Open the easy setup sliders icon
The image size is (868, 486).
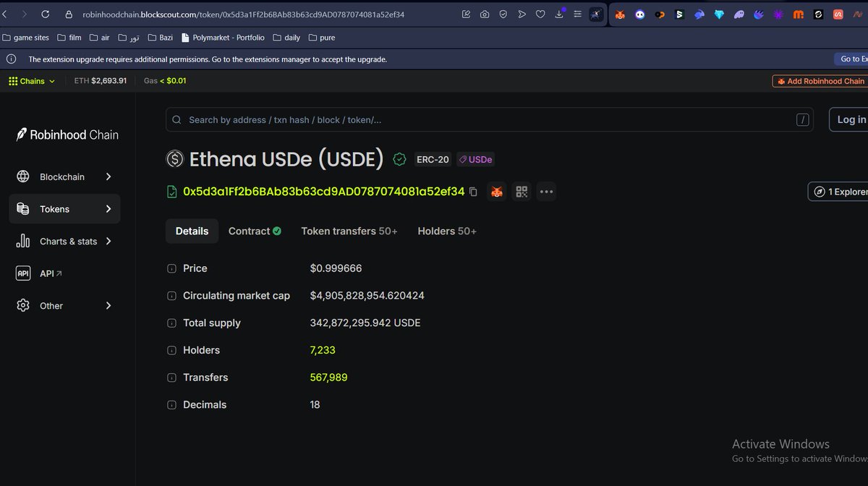tap(578, 14)
